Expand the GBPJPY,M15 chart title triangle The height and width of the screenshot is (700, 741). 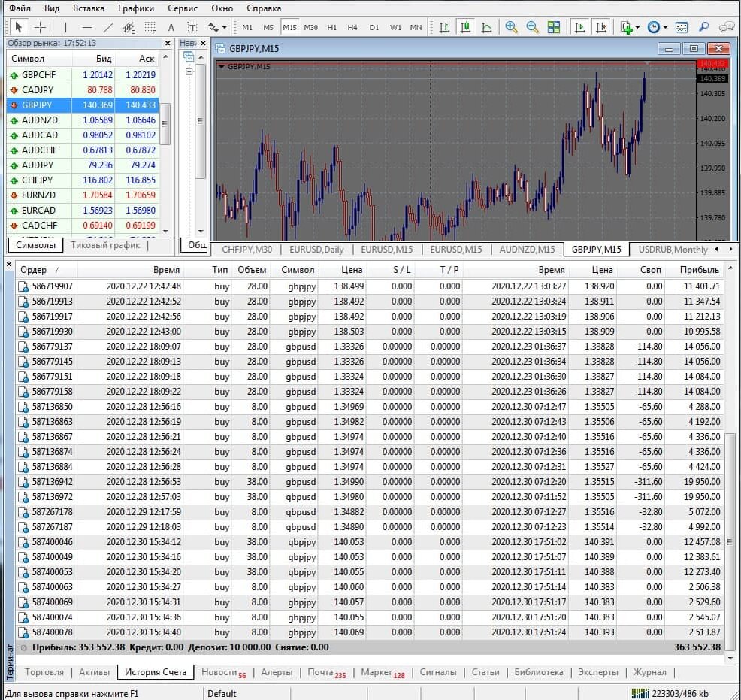tap(221, 67)
